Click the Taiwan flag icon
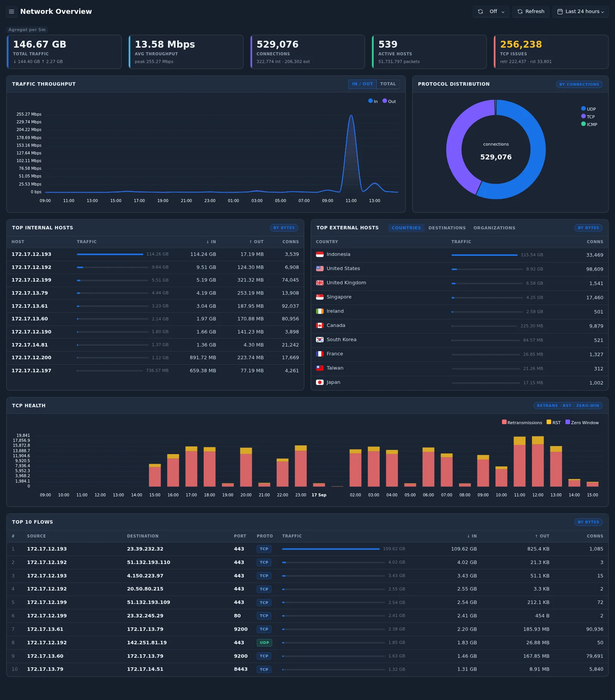This screenshot has width=615, height=700. [320, 368]
